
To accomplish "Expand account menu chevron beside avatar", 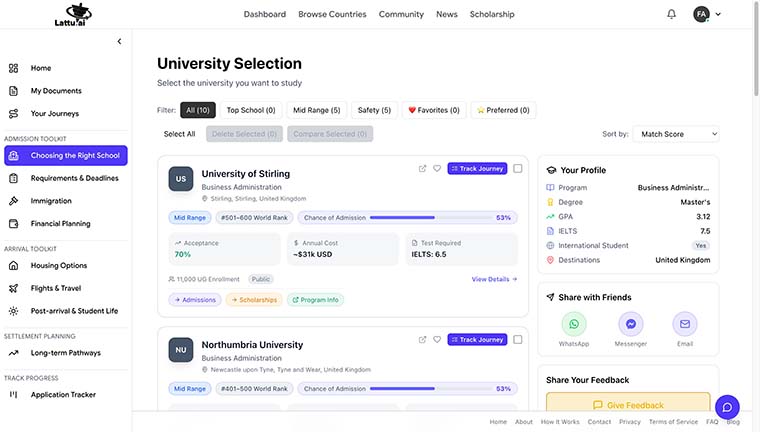I will coord(718,14).
